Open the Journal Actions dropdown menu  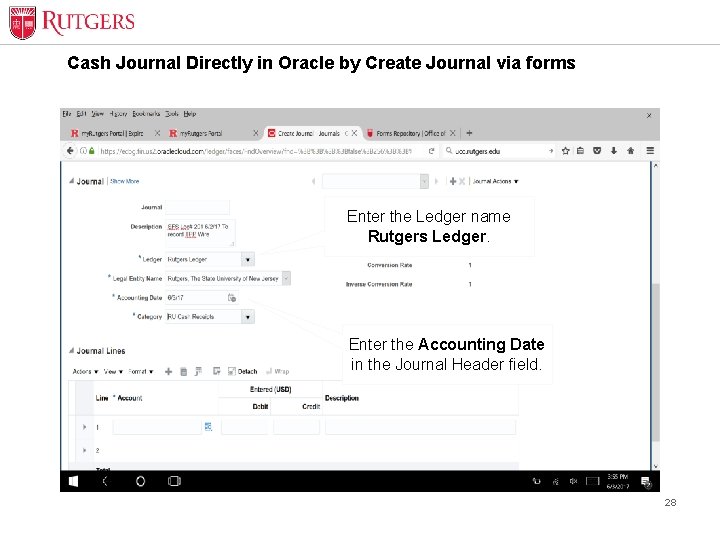(x=495, y=181)
